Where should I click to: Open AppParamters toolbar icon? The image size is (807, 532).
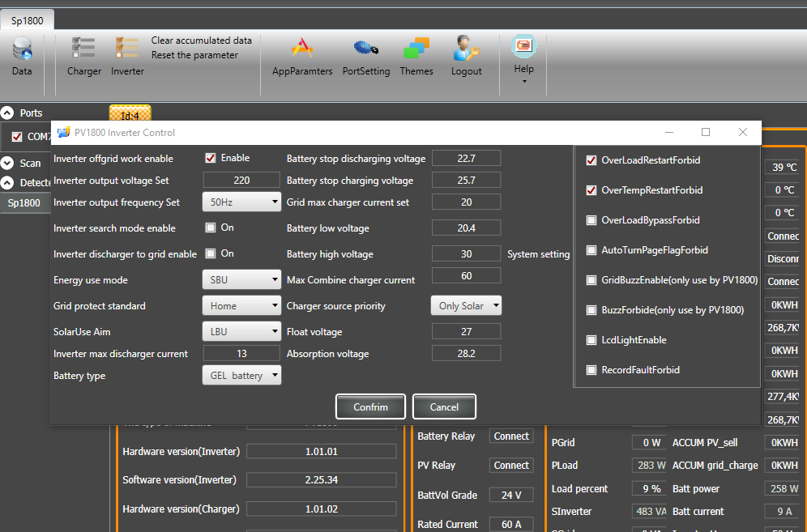301,49
